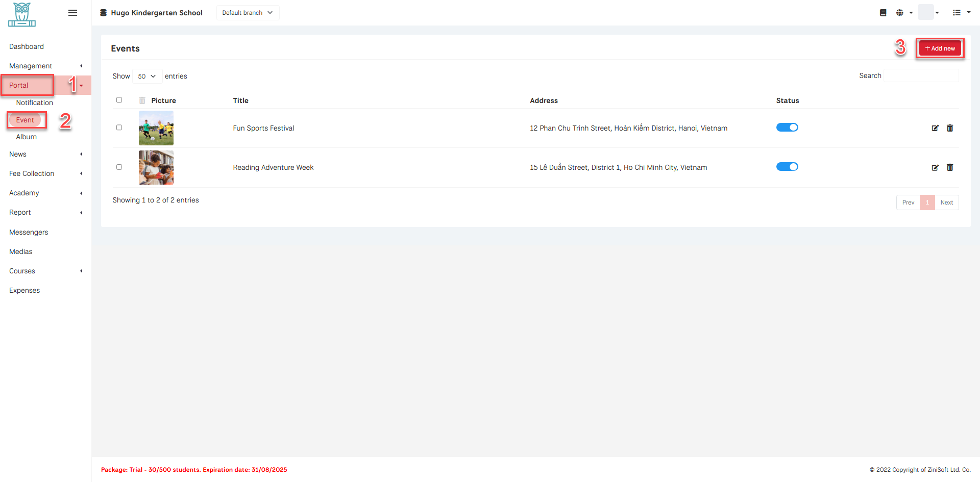Open the Album submenu item
Viewport: 980px width, 482px height.
click(x=27, y=137)
